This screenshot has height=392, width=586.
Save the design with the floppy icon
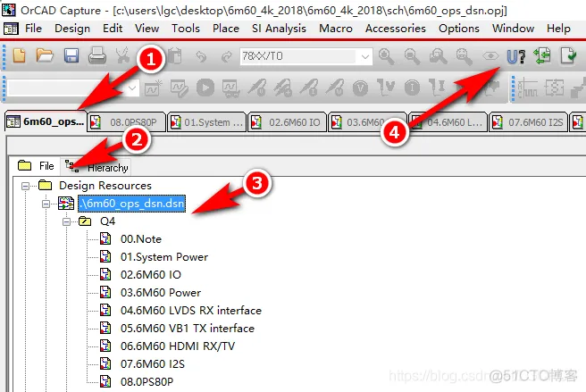click(71, 56)
